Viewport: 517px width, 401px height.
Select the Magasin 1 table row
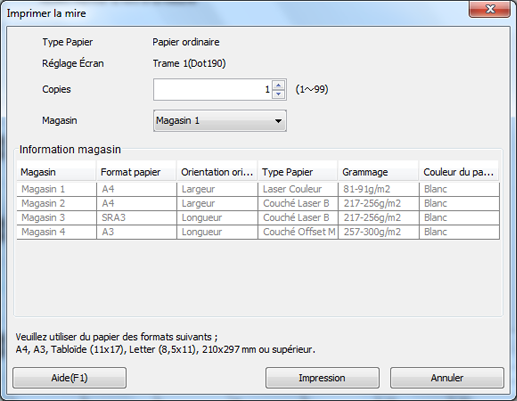(x=258, y=189)
